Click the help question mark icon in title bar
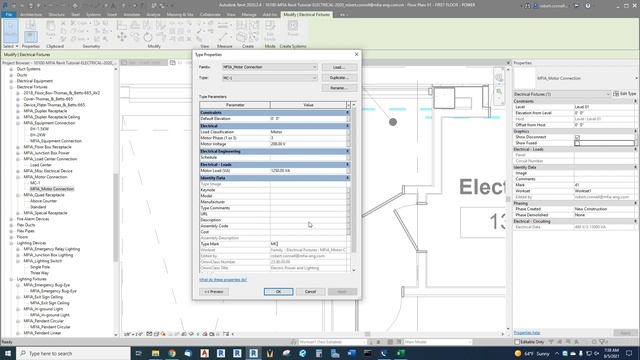The width and height of the screenshot is (640, 360). (588, 6)
